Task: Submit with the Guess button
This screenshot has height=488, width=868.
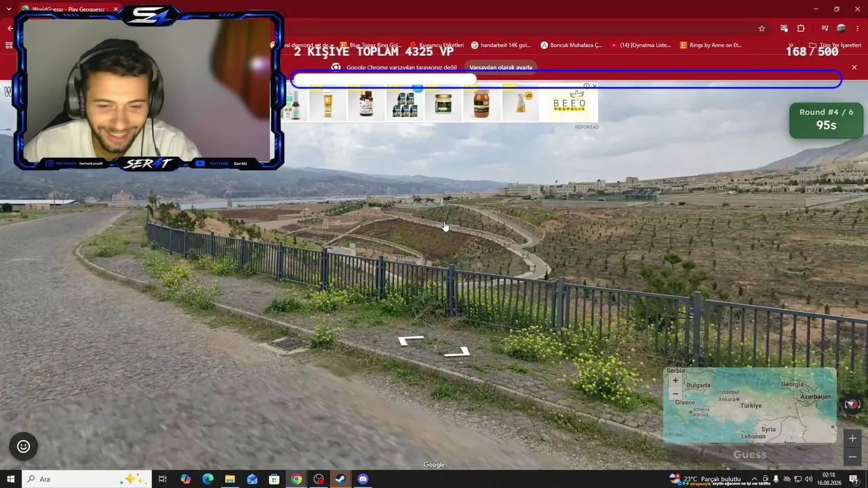Action: click(749, 455)
